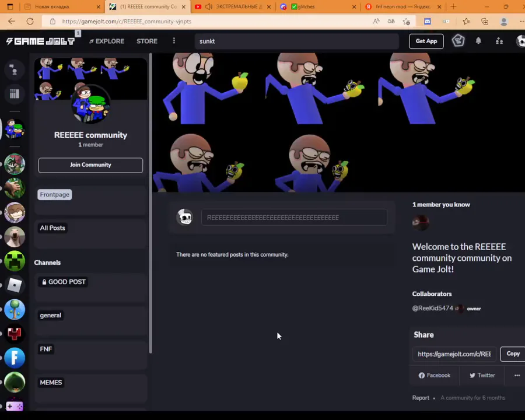Open the EXPLORE menu item
The image size is (525, 420).
[x=107, y=41]
